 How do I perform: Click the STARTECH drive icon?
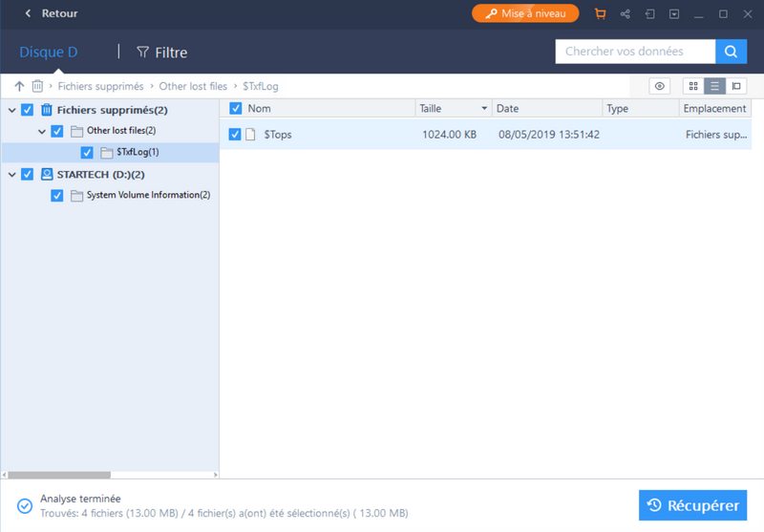coord(47,174)
